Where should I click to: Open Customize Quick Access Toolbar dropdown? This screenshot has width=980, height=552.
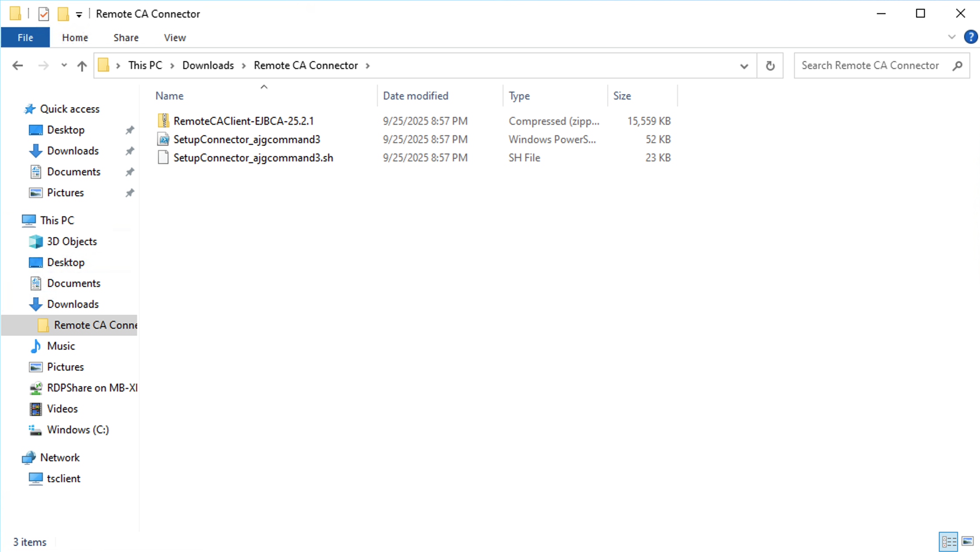79,14
